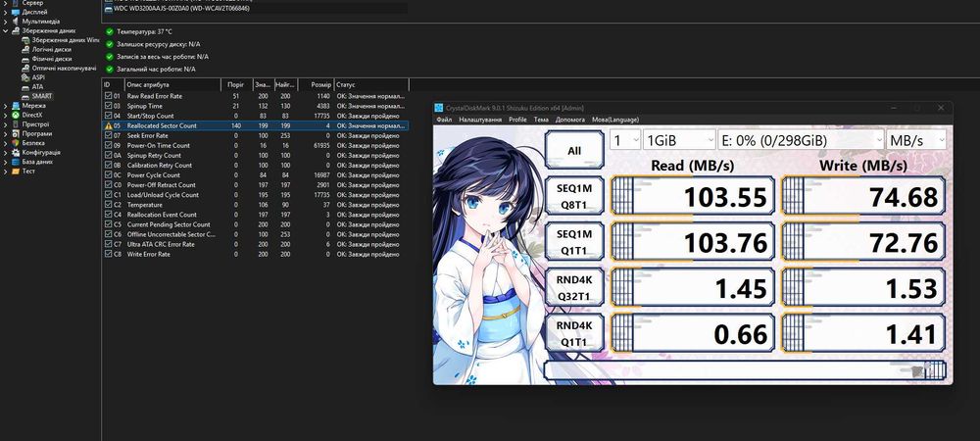Open the MB/s unit dropdown
Image resolution: width=980 pixels, height=441 pixels.
915,140
